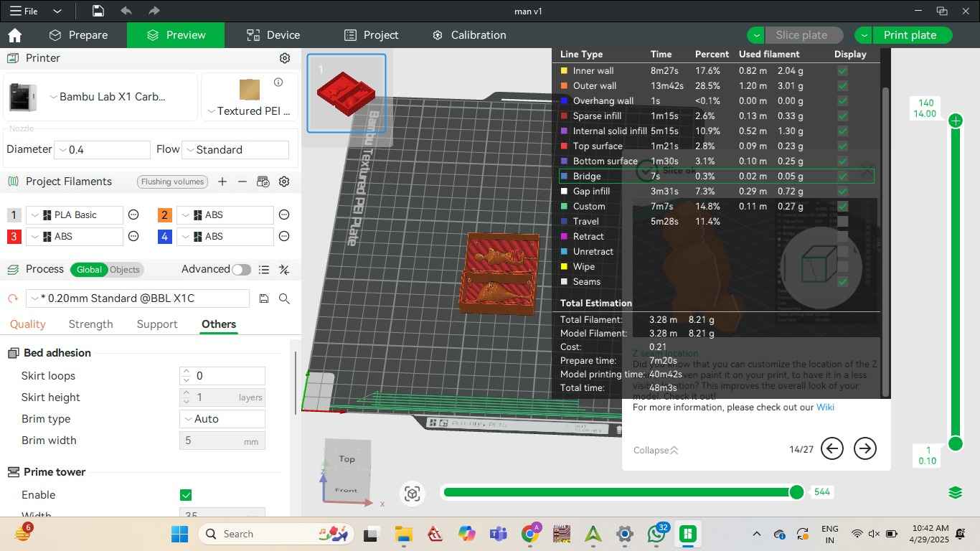Click the 3D view perspective icon
The width and height of the screenshot is (980, 551).
click(x=412, y=493)
